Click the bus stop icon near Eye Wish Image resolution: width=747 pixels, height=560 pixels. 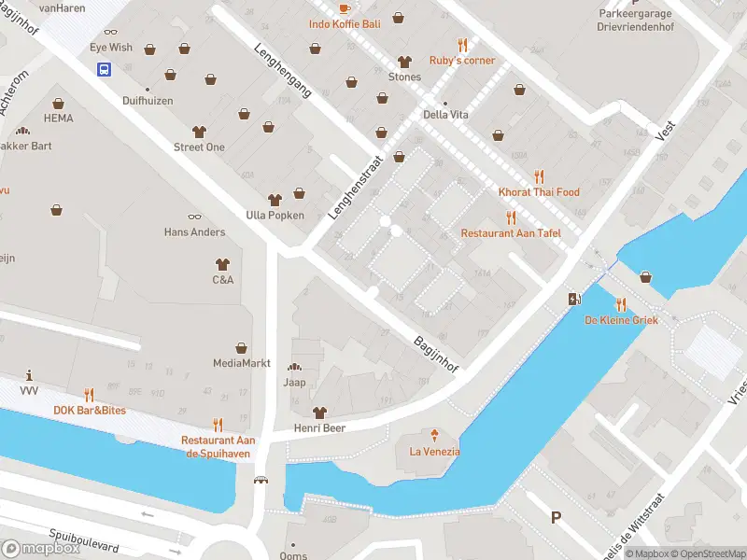[x=104, y=69]
